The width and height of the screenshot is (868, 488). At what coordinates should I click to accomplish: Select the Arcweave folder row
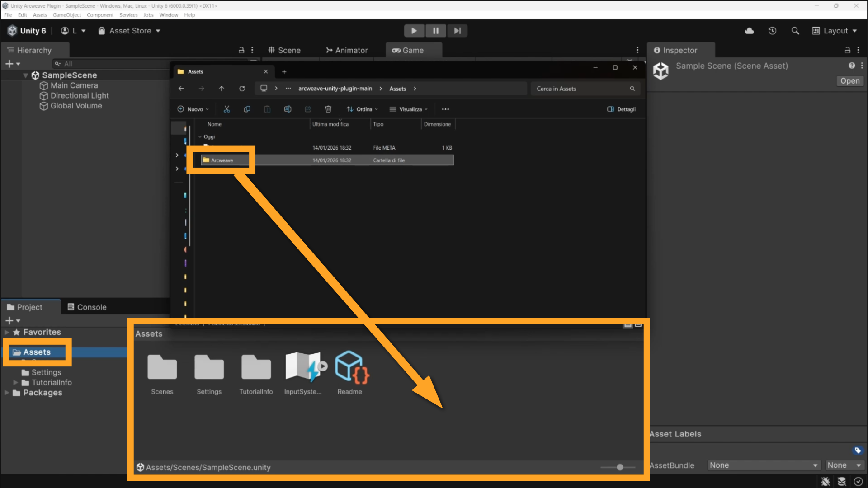(x=327, y=160)
